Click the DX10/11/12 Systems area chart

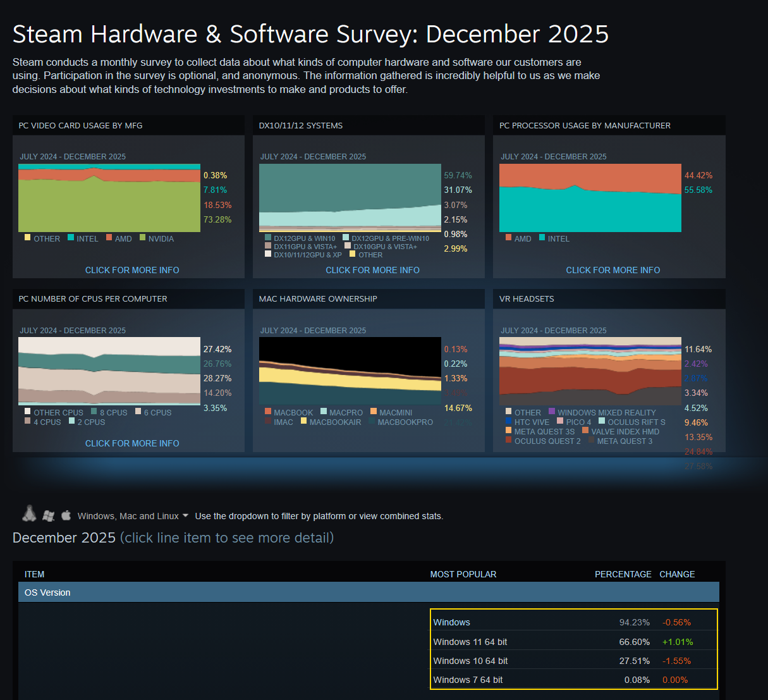350,198
